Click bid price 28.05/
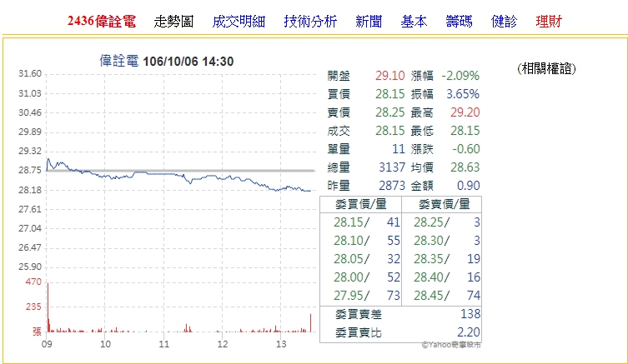This screenshot has width=628, height=364. coord(352,259)
